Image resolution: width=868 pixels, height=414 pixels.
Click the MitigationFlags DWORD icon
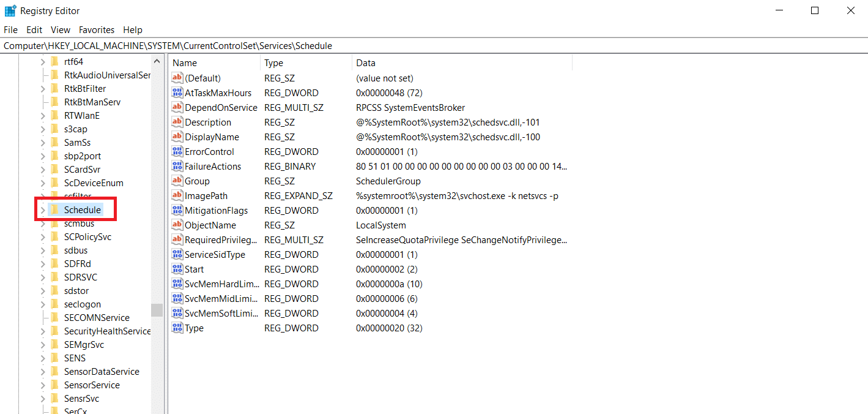177,211
